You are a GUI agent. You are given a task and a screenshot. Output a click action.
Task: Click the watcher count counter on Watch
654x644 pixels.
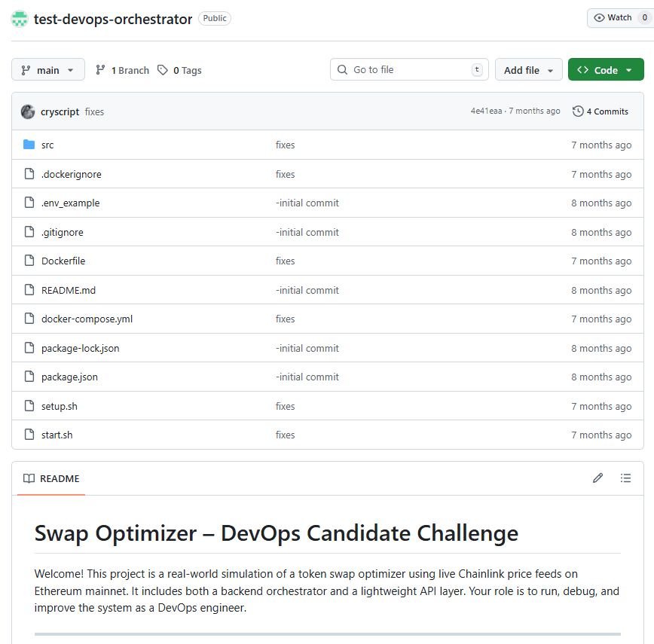tap(644, 17)
